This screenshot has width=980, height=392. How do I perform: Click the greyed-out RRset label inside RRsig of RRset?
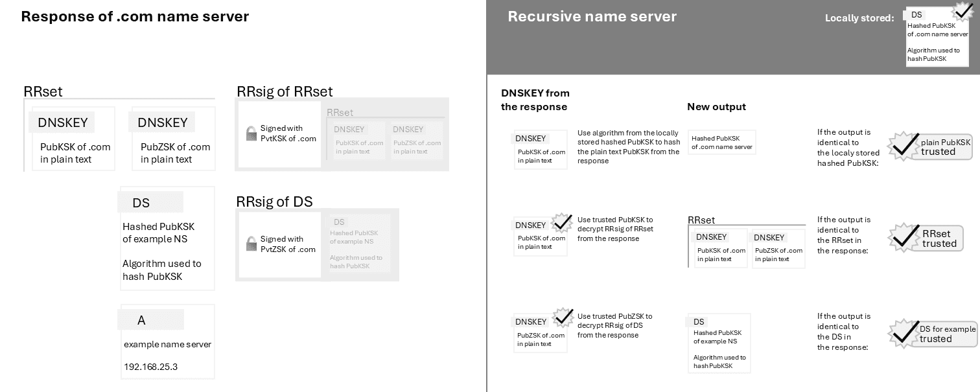[x=340, y=113]
